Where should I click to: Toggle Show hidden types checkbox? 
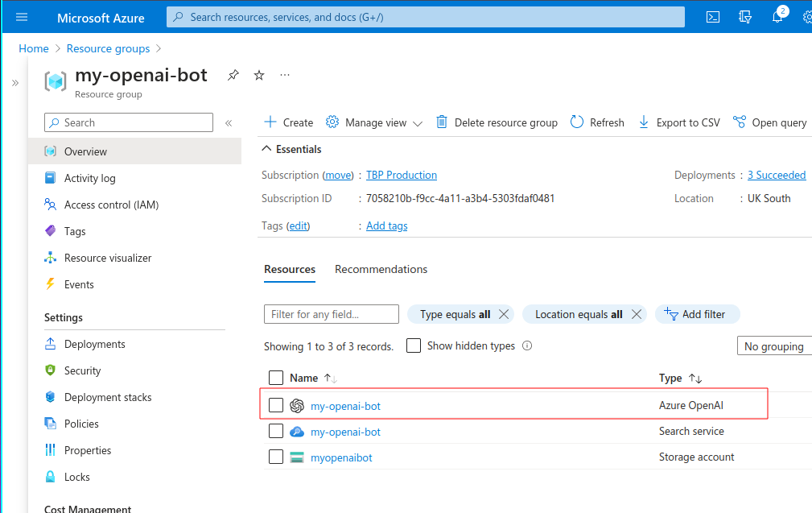click(x=414, y=345)
